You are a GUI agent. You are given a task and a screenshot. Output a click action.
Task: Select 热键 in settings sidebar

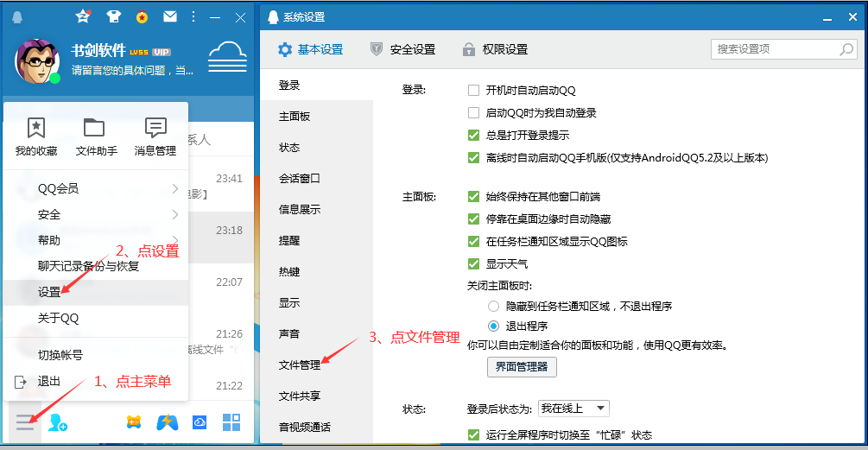click(x=316, y=272)
